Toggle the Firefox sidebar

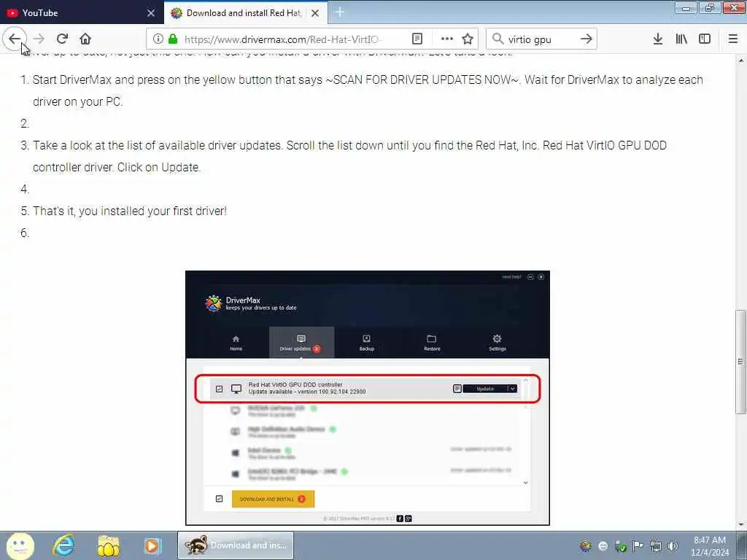pos(705,39)
